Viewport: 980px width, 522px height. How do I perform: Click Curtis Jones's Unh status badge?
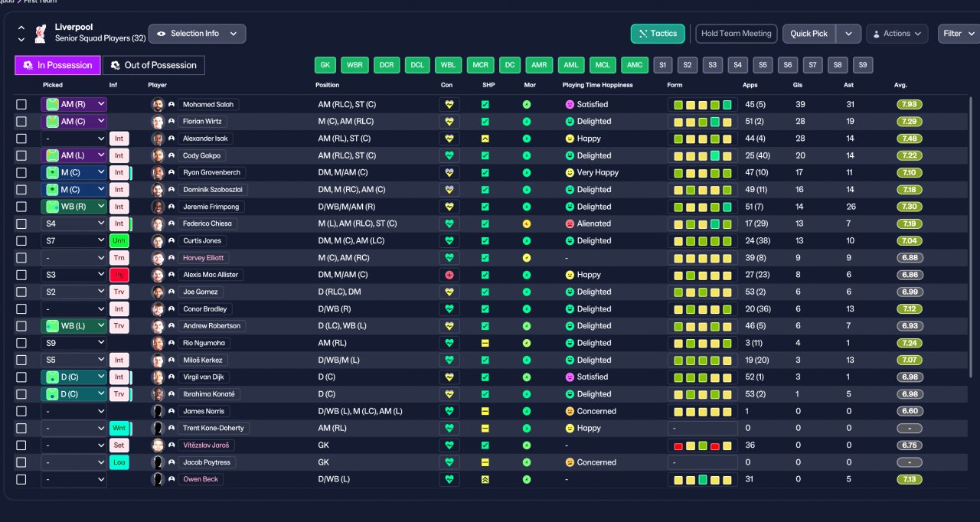119,241
